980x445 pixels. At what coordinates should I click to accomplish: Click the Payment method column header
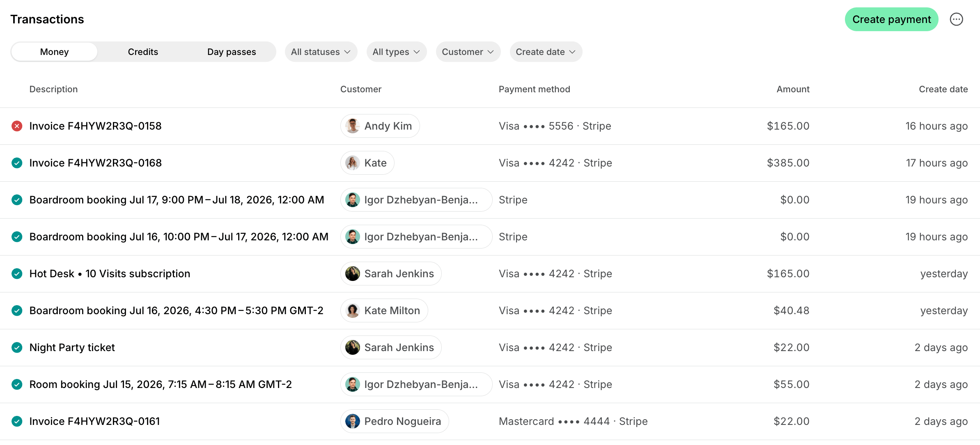click(x=534, y=89)
